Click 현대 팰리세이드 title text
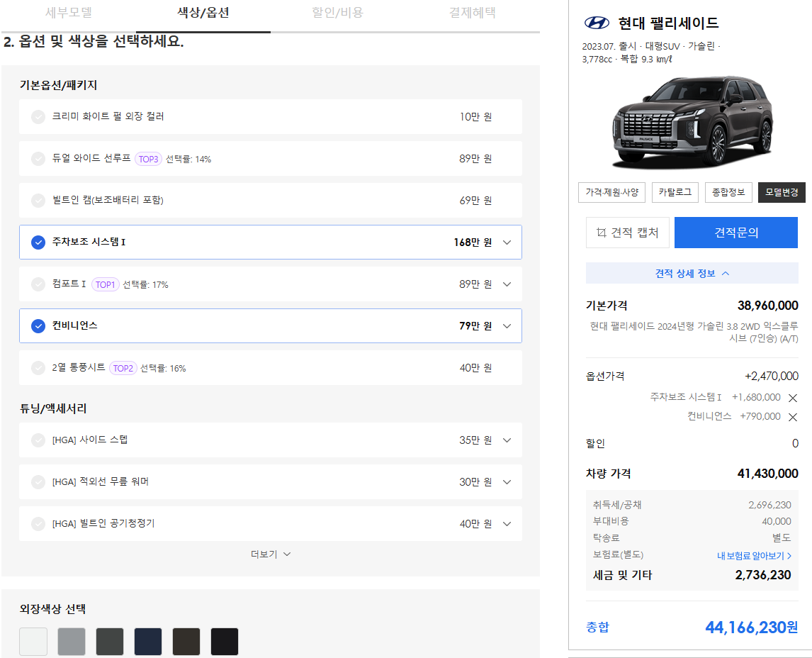This screenshot has height=658, width=812. click(669, 23)
